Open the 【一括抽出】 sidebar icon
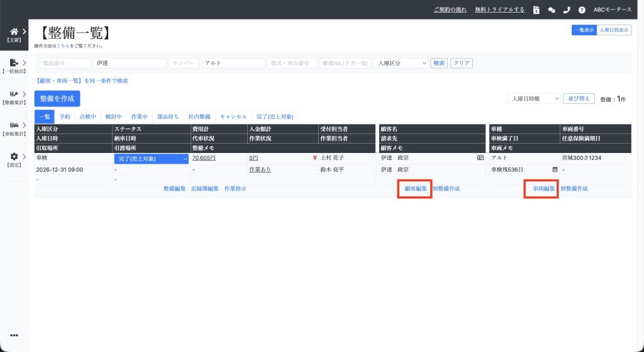The image size is (644, 352). tap(14, 62)
